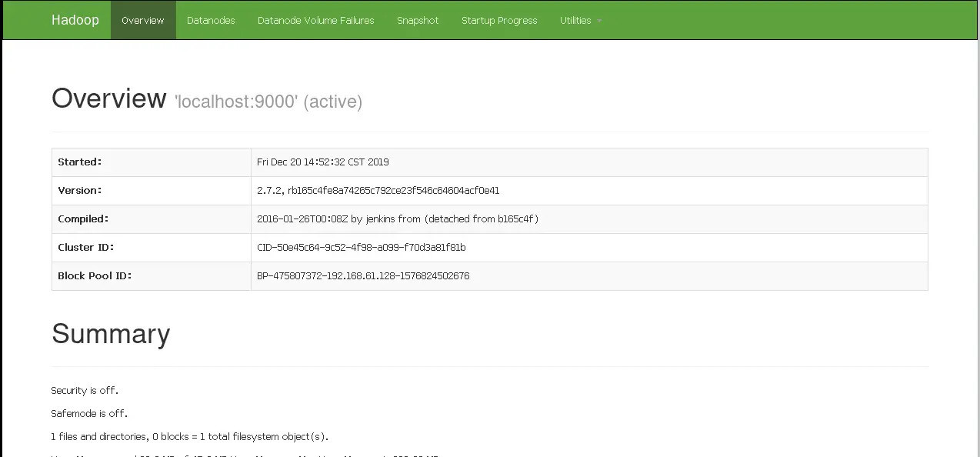Select the Overview page heading
The image size is (980, 457).
pos(109,98)
